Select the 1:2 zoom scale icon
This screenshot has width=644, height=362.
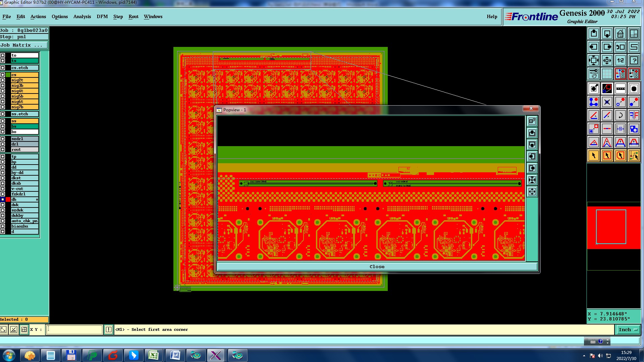click(x=620, y=60)
